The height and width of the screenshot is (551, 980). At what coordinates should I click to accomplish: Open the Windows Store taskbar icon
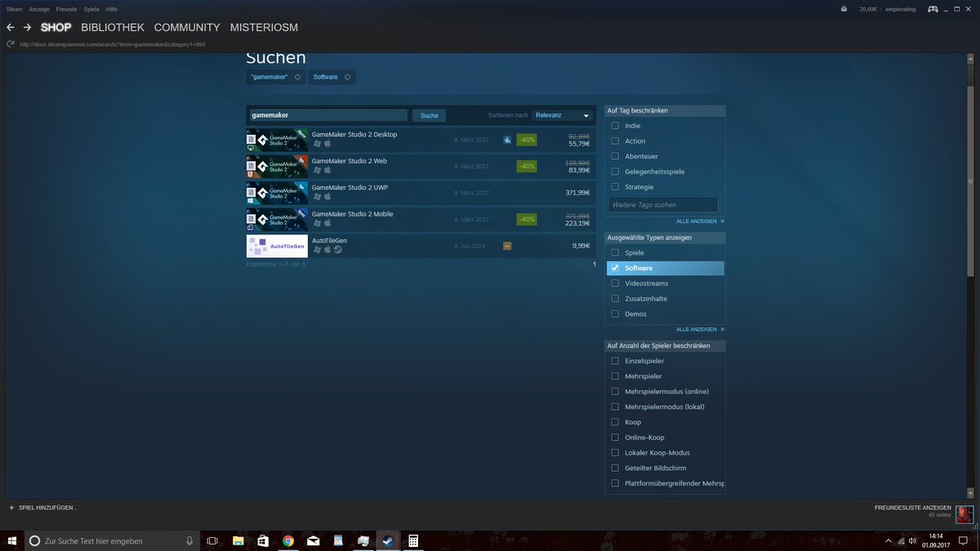[x=263, y=540]
